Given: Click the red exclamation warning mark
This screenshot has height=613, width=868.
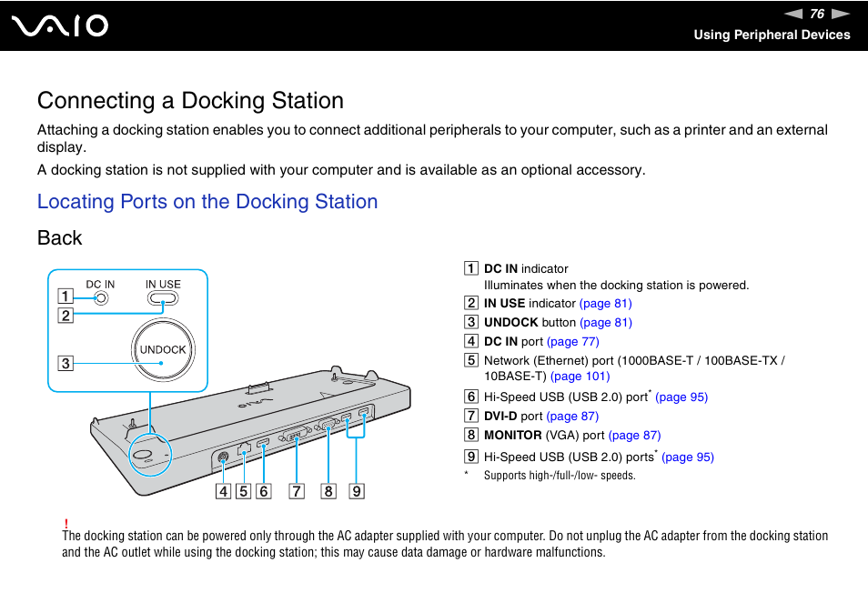Looking at the screenshot, I should pyautogui.click(x=66, y=523).
